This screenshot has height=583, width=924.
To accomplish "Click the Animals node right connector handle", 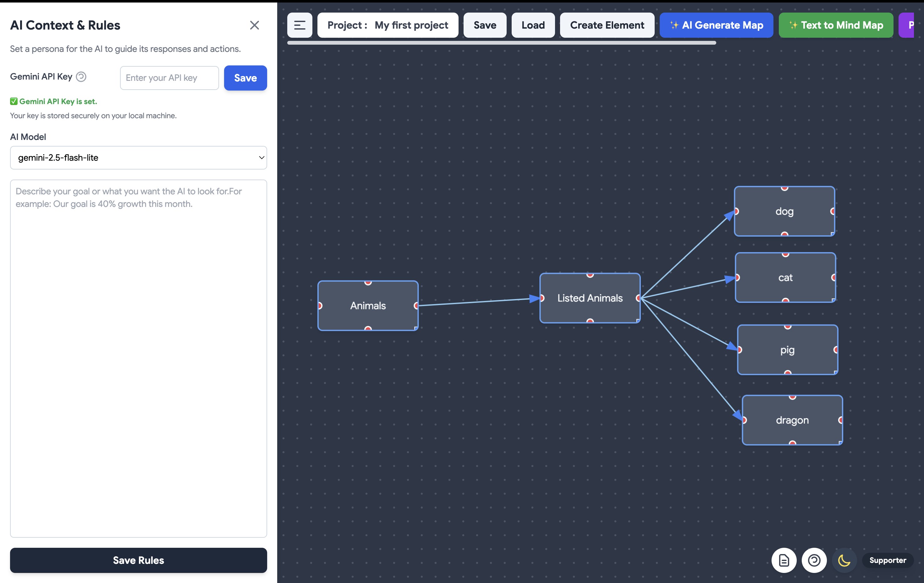I will tap(416, 306).
